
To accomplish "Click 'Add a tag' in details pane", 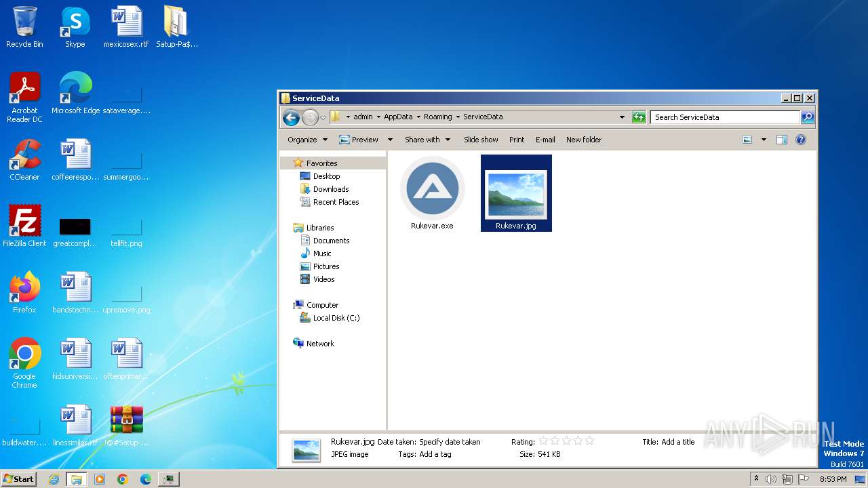I will (435, 454).
